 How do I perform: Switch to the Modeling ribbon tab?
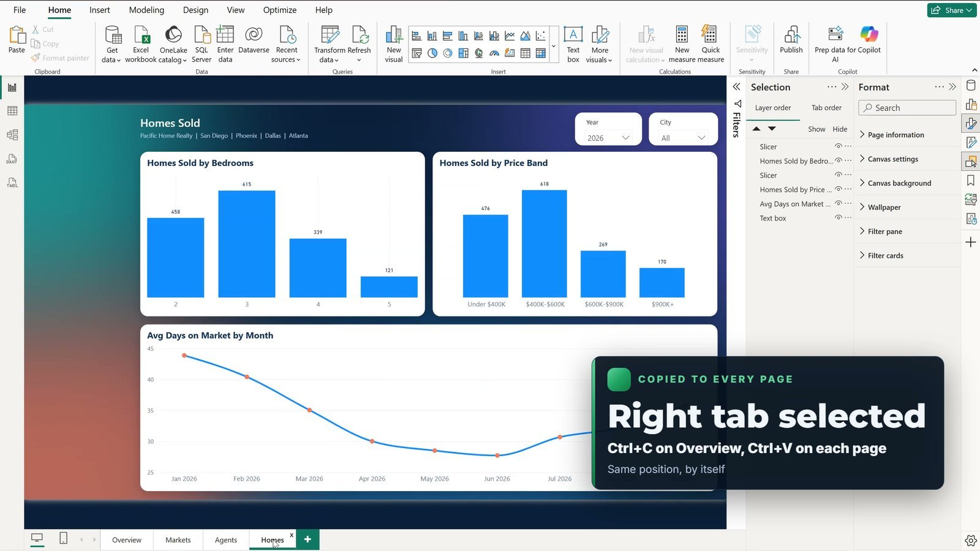point(146,10)
